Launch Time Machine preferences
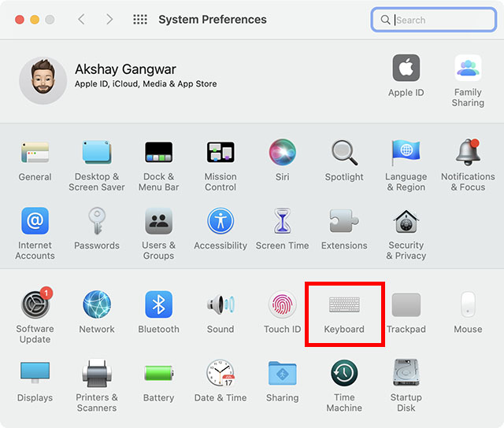Screen dimensions: 504x428 click(x=344, y=374)
